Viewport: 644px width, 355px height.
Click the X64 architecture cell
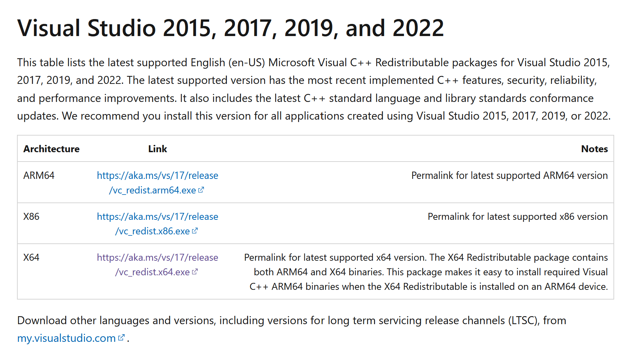click(x=31, y=257)
